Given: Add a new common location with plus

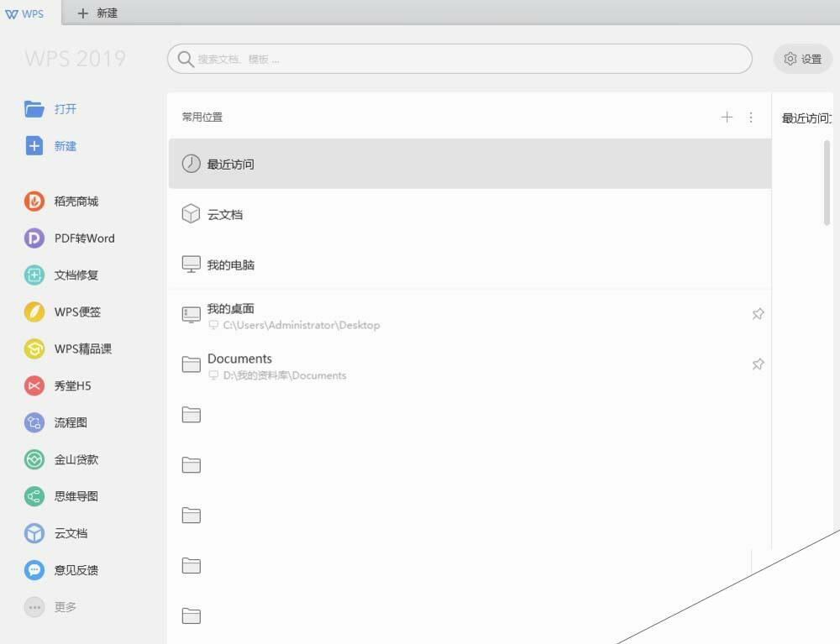Looking at the screenshot, I should [x=727, y=118].
